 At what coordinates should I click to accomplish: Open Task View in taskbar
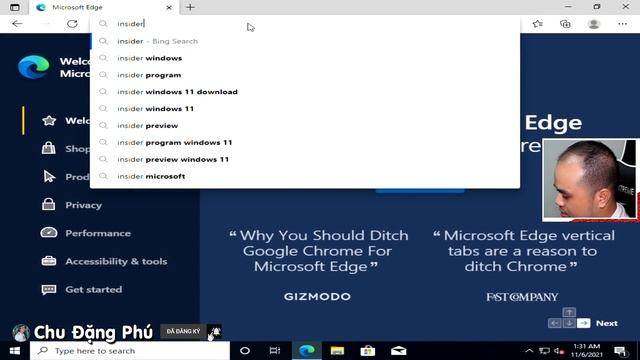[x=275, y=351]
